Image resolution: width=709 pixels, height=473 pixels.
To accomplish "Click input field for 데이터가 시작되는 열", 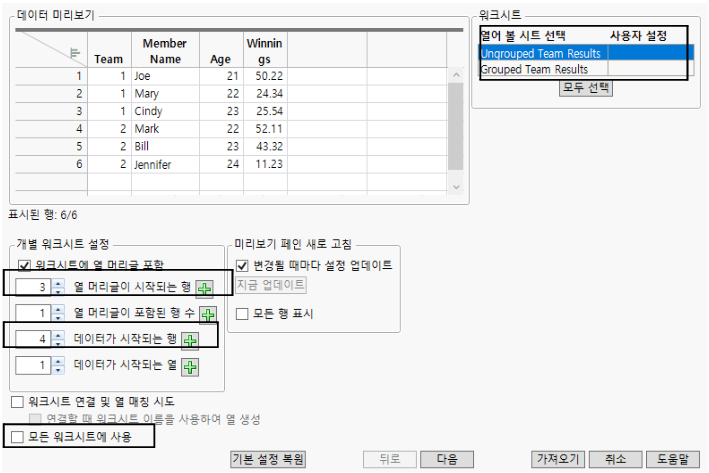I will [x=33, y=365].
